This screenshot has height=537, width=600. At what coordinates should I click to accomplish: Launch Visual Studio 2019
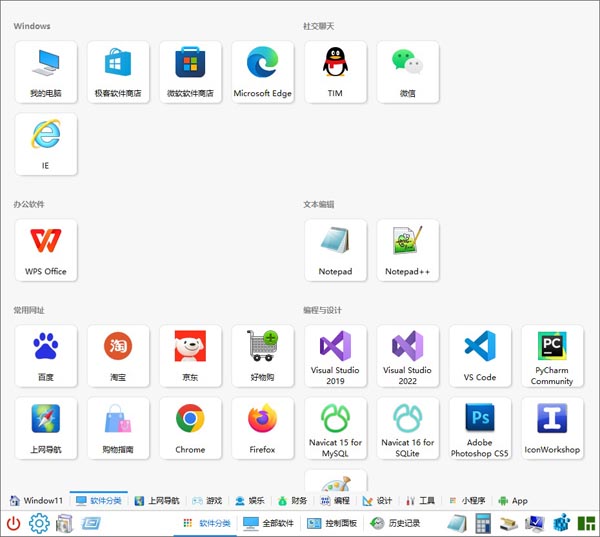336,356
